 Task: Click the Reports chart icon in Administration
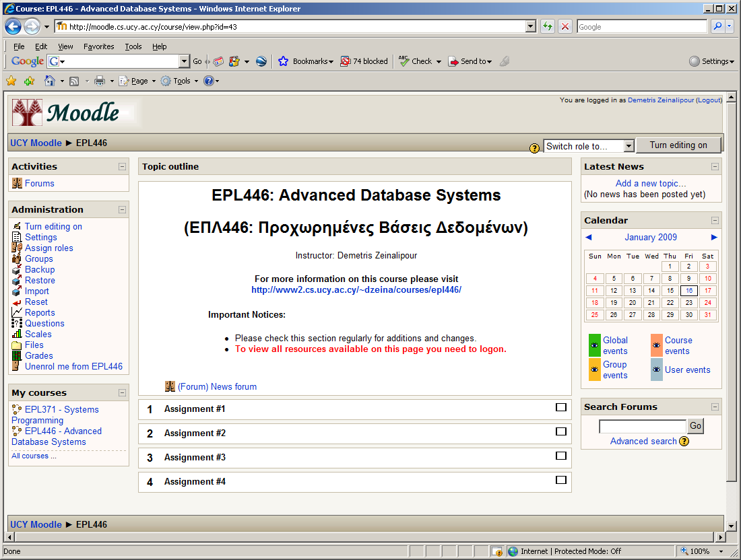pos(17,312)
